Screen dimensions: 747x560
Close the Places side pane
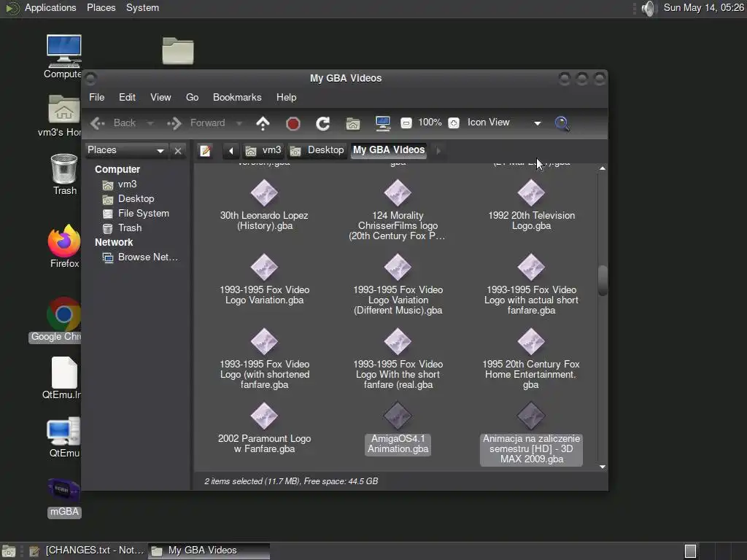pyautogui.click(x=178, y=151)
